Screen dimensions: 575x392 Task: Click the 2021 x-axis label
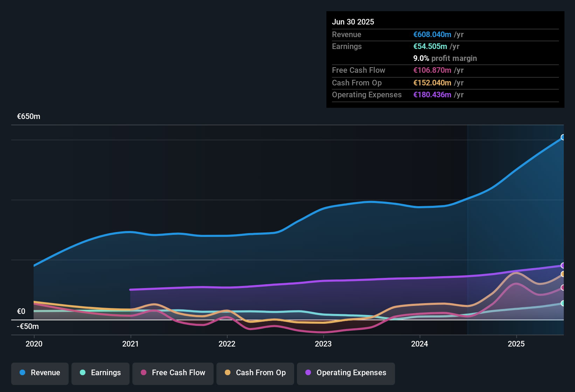click(x=131, y=344)
